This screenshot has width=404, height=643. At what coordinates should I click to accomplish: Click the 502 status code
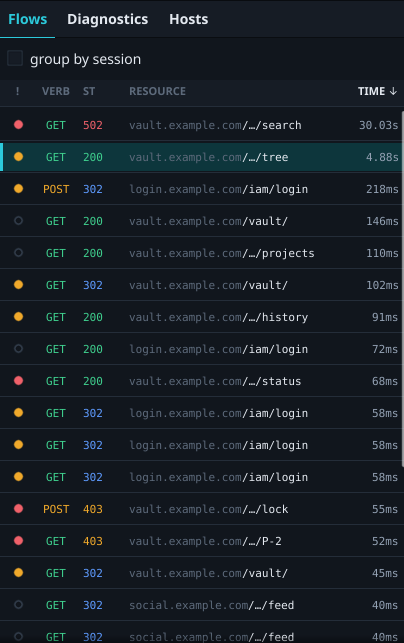[x=93, y=125]
